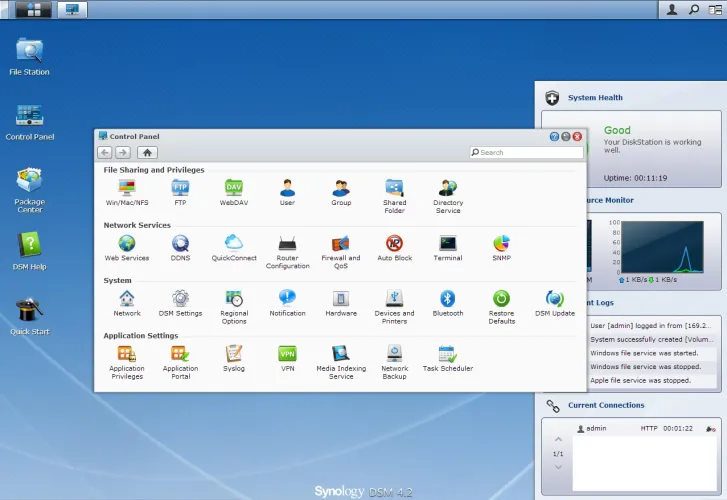Open Network Backup settings
Screen dimensions: 727x500
[395, 362]
